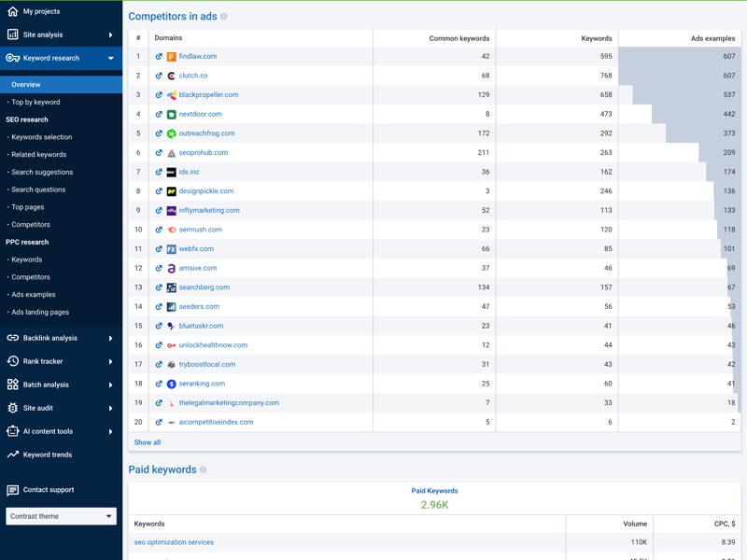Click Show all below competitors table
The width and height of the screenshot is (747, 560).
click(x=148, y=442)
